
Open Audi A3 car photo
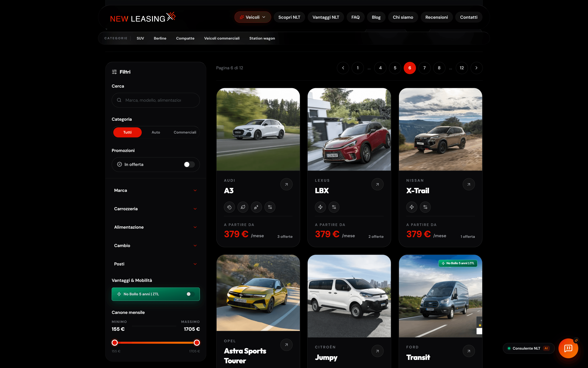point(258,129)
